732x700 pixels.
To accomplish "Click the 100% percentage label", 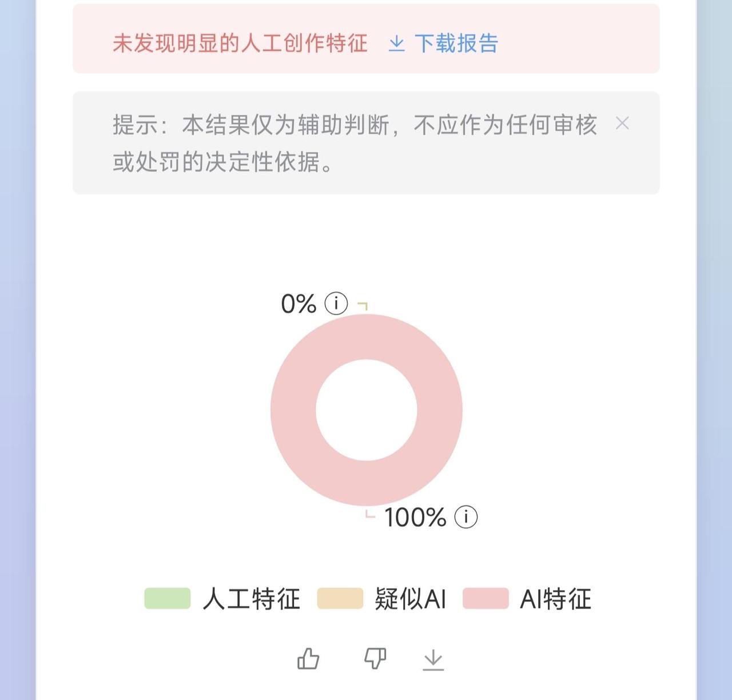I will [415, 518].
